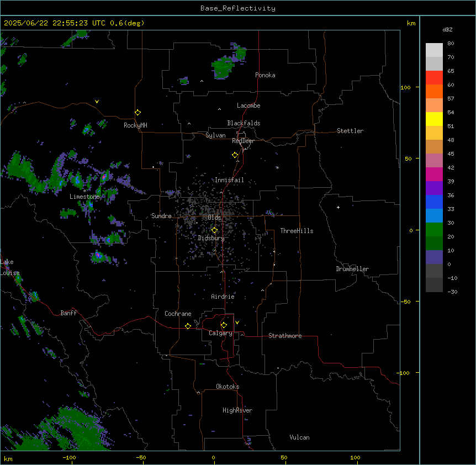Click the -50 tick label on the bottom axis
Viewport: 476px width, 465px height.
click(x=141, y=457)
